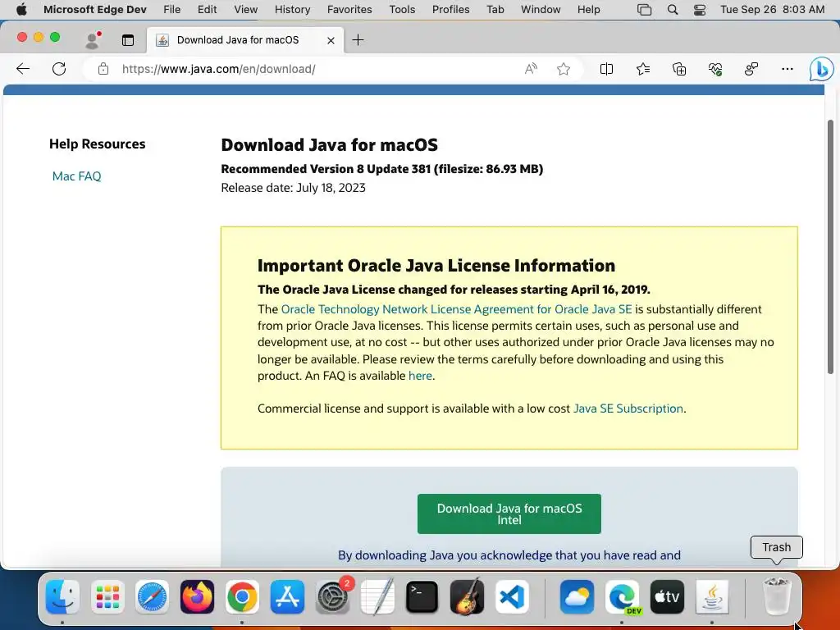This screenshot has width=840, height=630.
Task: Open the Favorites menu
Action: click(x=349, y=9)
